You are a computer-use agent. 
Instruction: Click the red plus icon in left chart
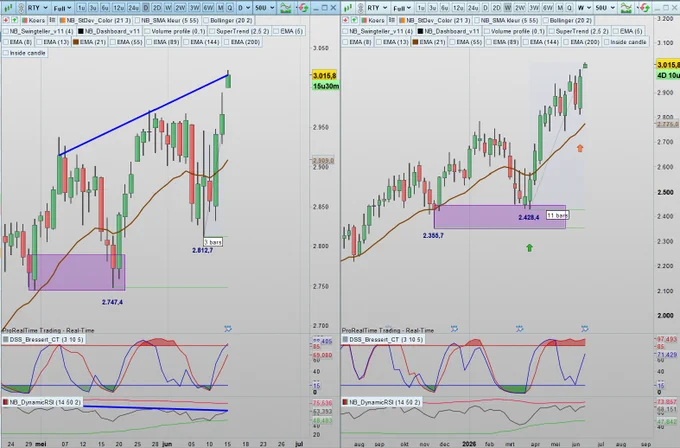(6, 20)
